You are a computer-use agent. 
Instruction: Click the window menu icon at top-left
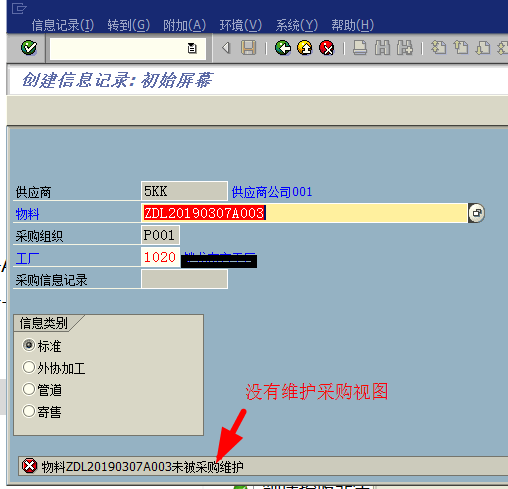(19, 8)
